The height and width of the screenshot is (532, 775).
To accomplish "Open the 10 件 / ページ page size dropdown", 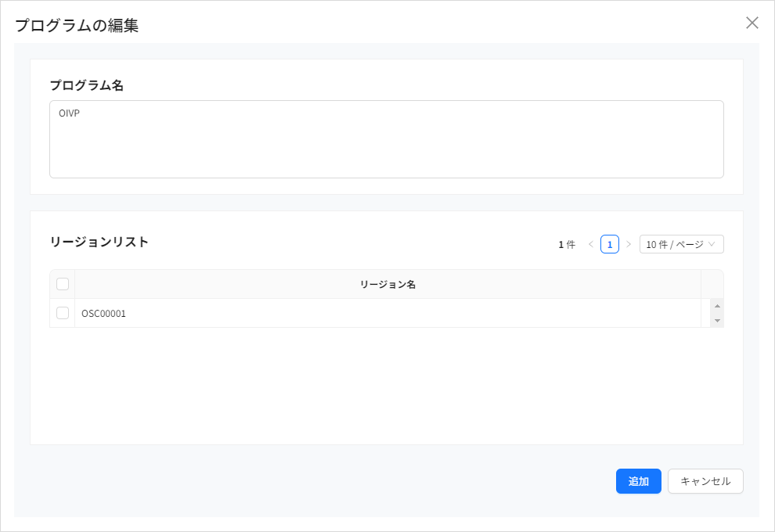I will point(681,244).
